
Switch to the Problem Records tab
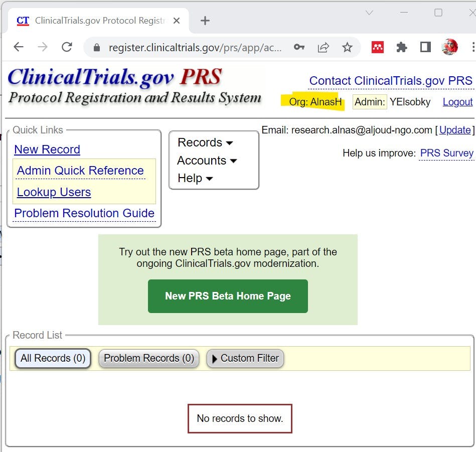click(x=148, y=358)
